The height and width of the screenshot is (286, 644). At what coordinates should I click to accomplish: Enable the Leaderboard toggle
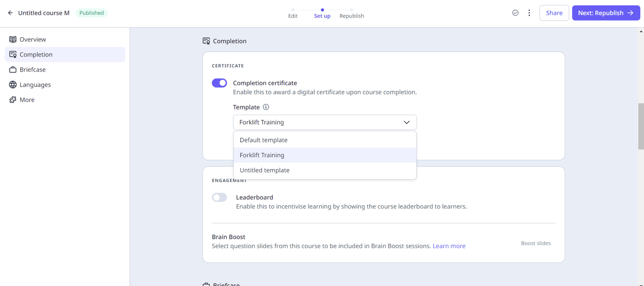[219, 197]
